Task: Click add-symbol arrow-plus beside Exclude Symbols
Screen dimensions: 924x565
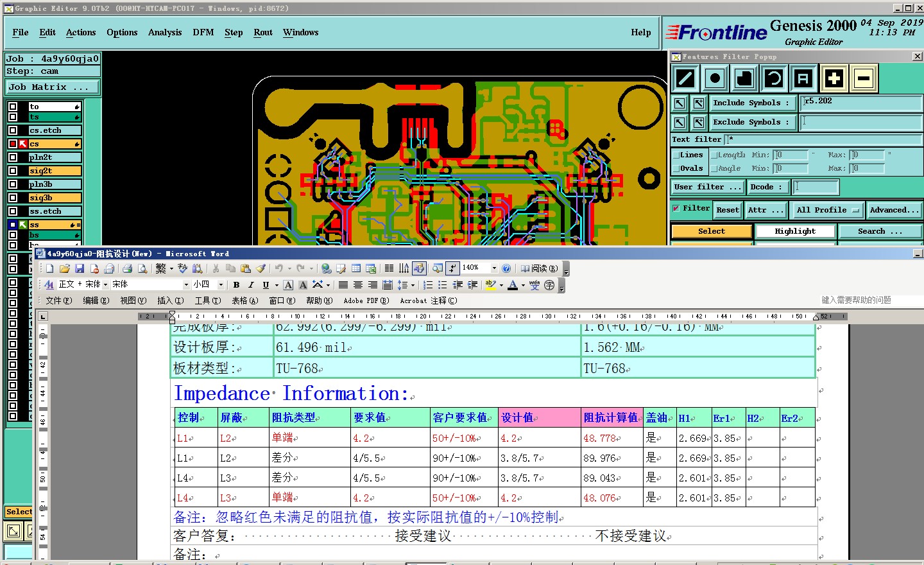Action: click(x=699, y=122)
